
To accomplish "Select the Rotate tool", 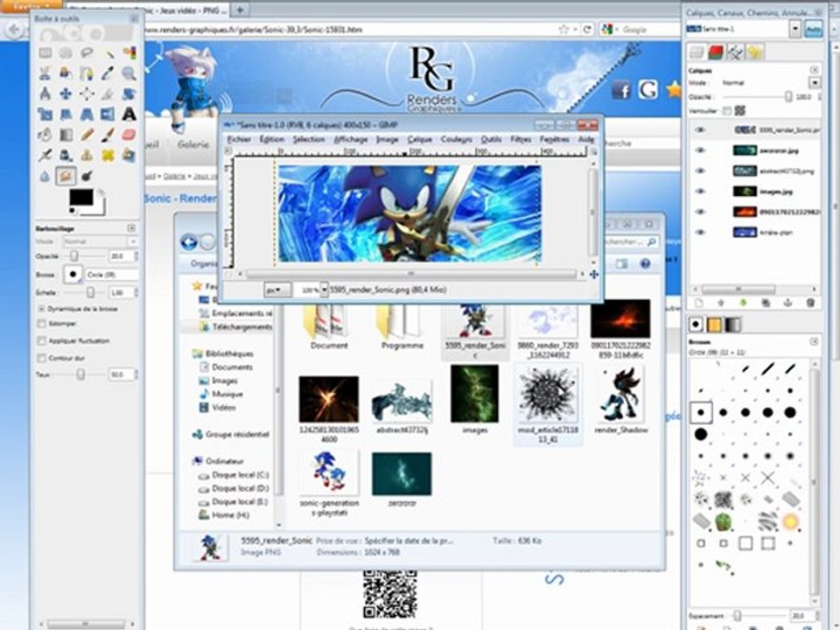I will tap(129, 94).
